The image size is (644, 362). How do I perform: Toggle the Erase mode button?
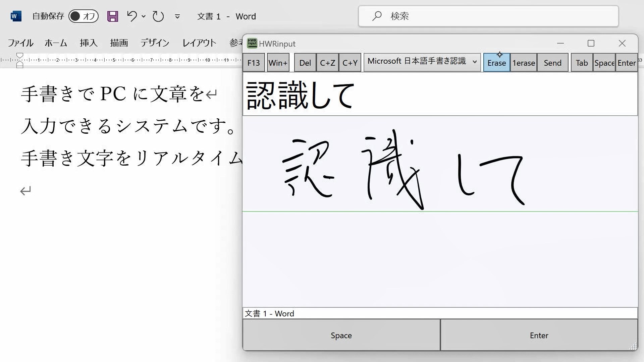coord(496,63)
